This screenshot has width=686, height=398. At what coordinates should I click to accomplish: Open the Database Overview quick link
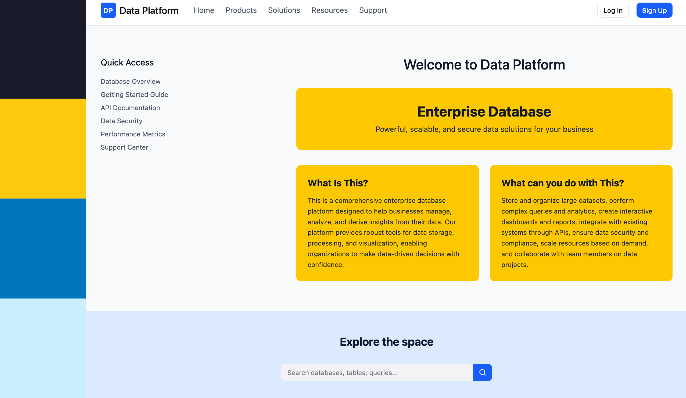coord(130,81)
